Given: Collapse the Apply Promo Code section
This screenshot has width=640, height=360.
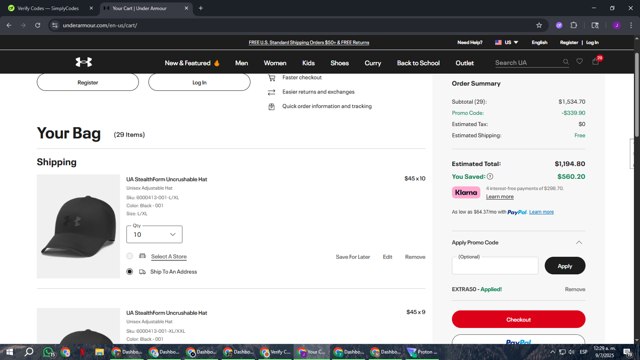Looking at the screenshot, I should [x=579, y=242].
